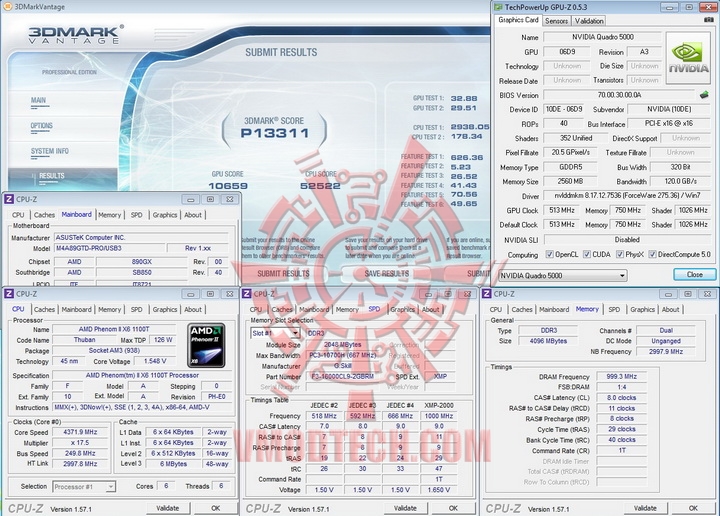The height and width of the screenshot is (516, 720).
Task: Click the NB Frequency value 2997.9 MHz
Action: coord(666,352)
